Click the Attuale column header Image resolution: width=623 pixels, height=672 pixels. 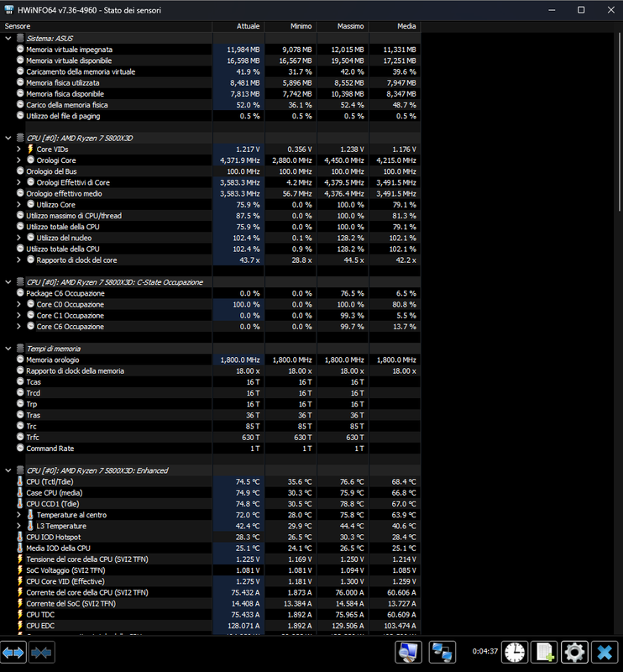[x=238, y=26]
